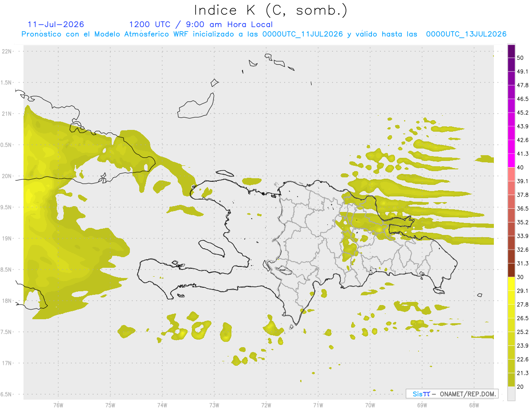Click colorbar value "32.6"

tap(523, 250)
